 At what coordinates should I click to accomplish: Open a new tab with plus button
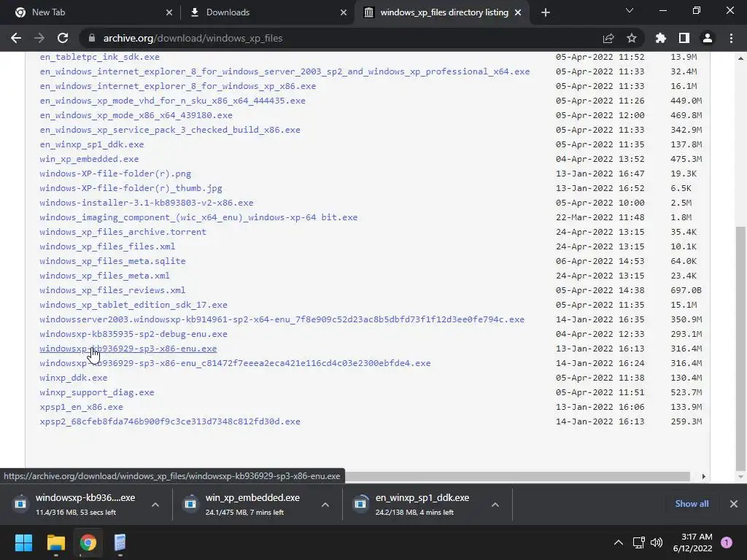pos(546,12)
